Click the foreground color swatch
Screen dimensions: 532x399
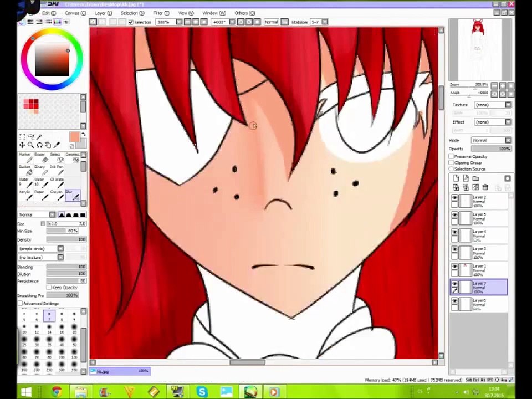[74, 137]
